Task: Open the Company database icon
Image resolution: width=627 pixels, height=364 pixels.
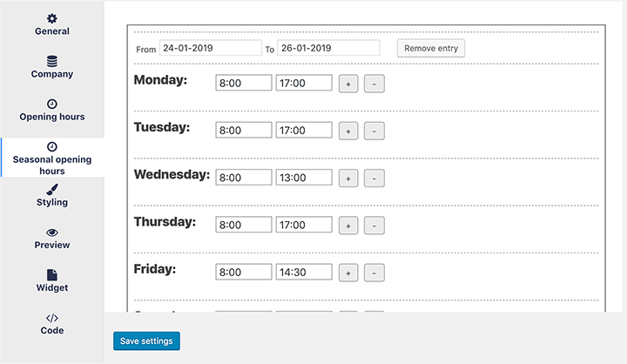Action: point(52,61)
